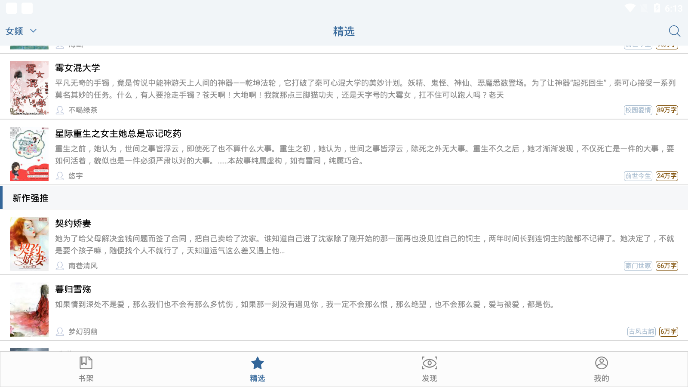Click author icon beside 悠宇
The height and width of the screenshot is (387, 688).
[x=60, y=176]
